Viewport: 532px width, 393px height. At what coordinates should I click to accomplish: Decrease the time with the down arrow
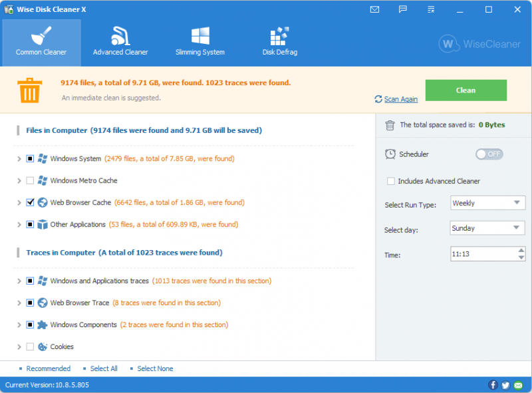click(521, 257)
